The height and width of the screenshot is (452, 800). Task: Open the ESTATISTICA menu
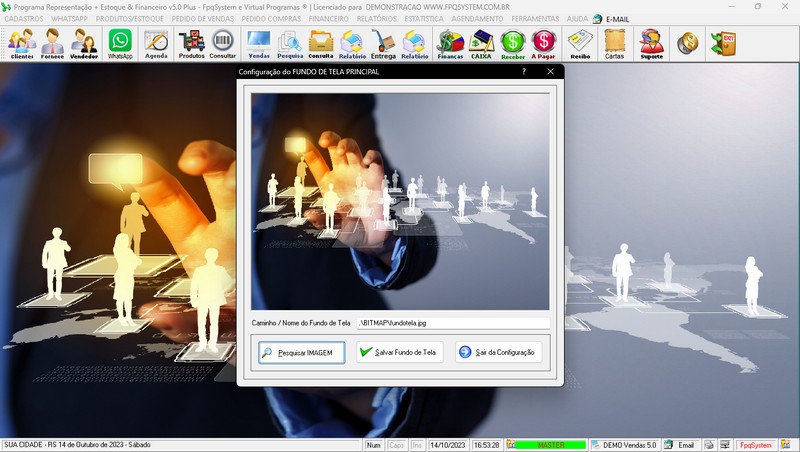click(x=424, y=19)
